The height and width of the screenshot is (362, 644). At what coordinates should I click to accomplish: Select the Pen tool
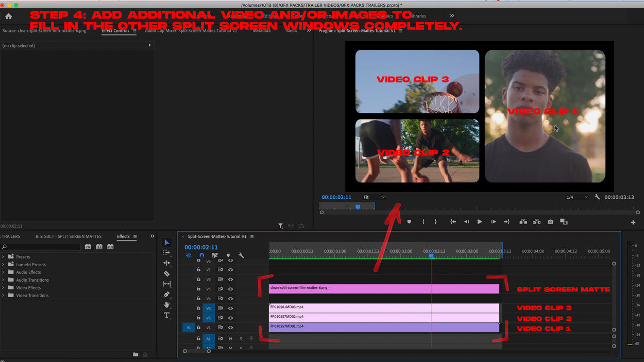pos(166,295)
